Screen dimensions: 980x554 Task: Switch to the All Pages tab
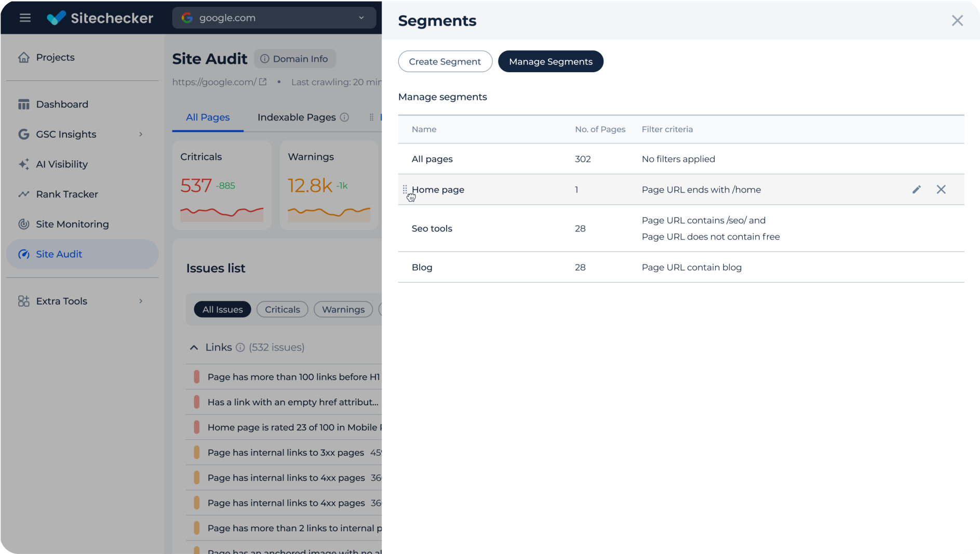pyautogui.click(x=208, y=117)
